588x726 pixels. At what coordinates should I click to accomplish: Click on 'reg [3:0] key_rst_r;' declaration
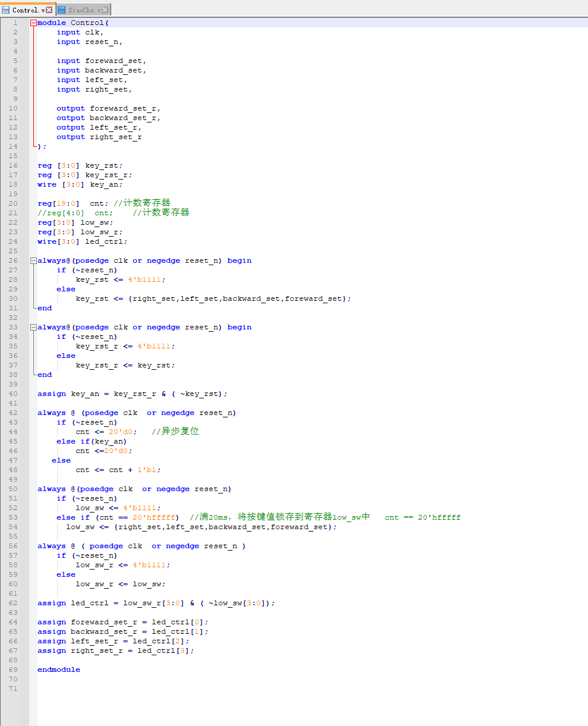pyautogui.click(x=85, y=175)
